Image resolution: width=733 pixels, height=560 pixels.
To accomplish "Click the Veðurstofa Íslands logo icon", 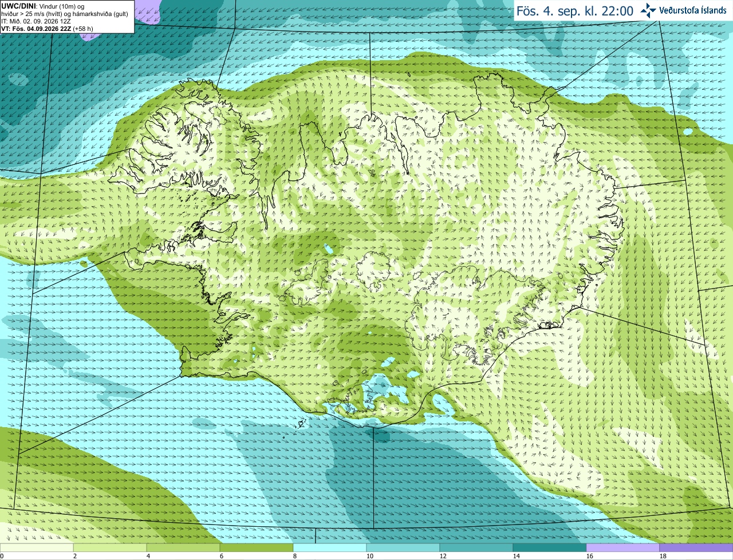I will click(x=648, y=10).
